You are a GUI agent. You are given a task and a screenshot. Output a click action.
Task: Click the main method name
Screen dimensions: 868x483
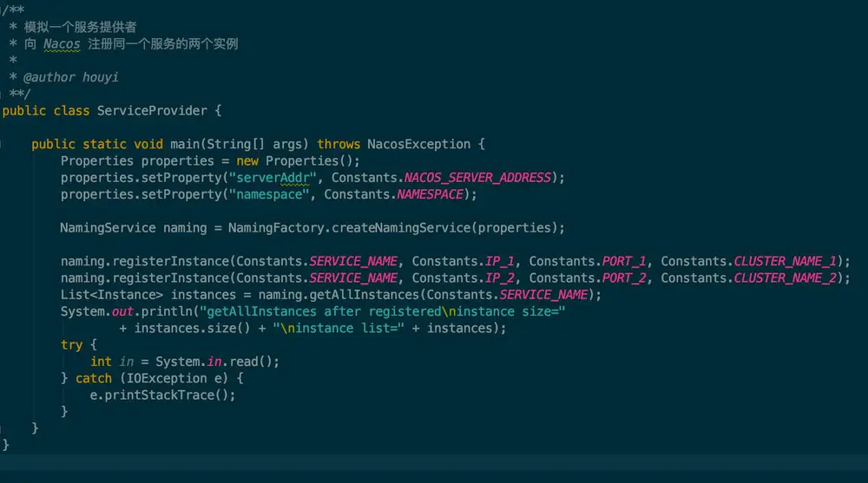(x=185, y=144)
